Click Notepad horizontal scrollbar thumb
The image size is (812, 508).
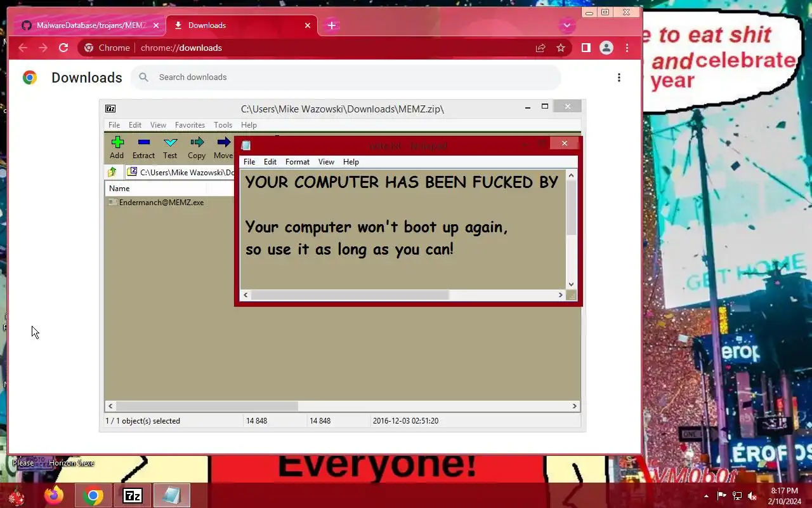pyautogui.click(x=350, y=295)
